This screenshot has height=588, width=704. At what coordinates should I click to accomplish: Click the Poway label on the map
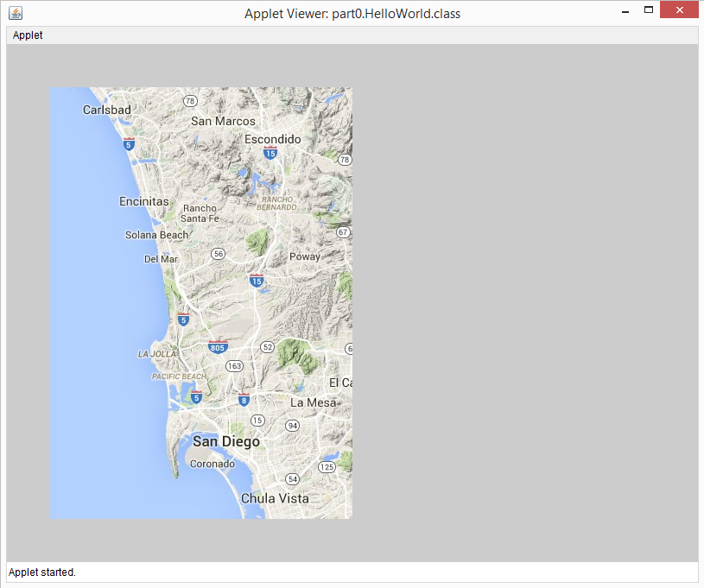pos(305,256)
